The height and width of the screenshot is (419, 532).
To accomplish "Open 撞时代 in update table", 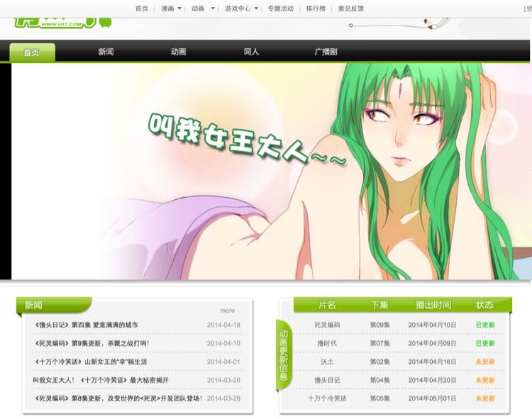I will [327, 343].
